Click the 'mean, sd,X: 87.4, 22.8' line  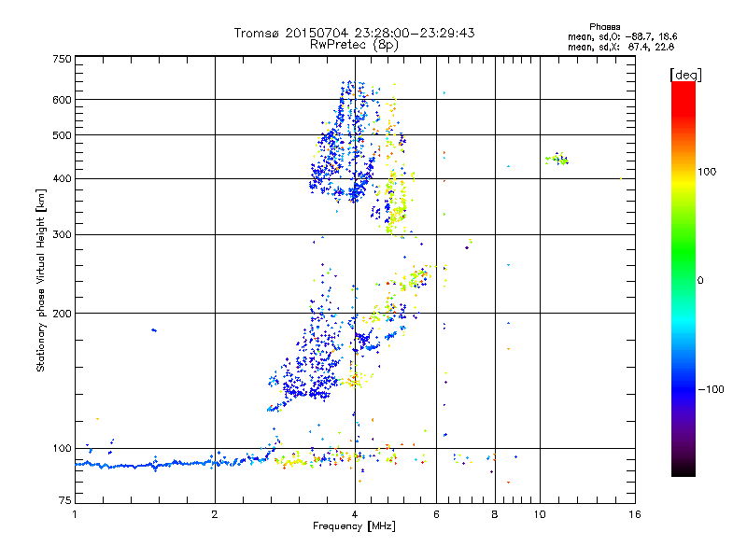[621, 47]
